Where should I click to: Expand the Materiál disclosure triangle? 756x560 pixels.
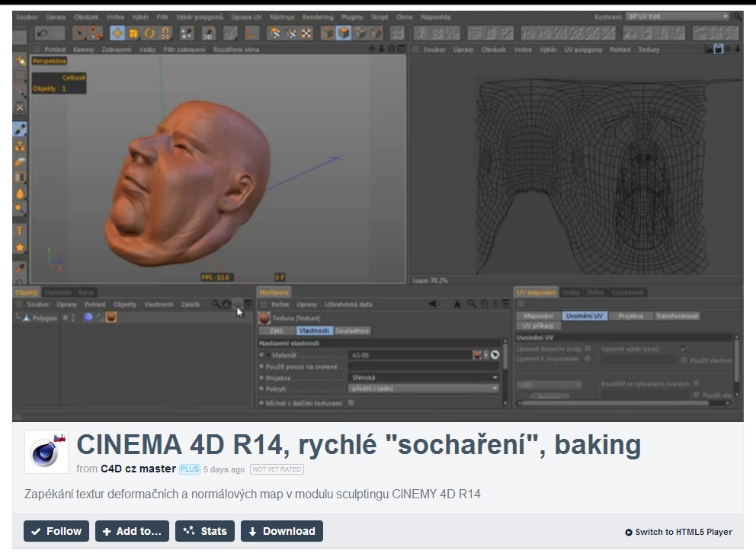coord(268,355)
